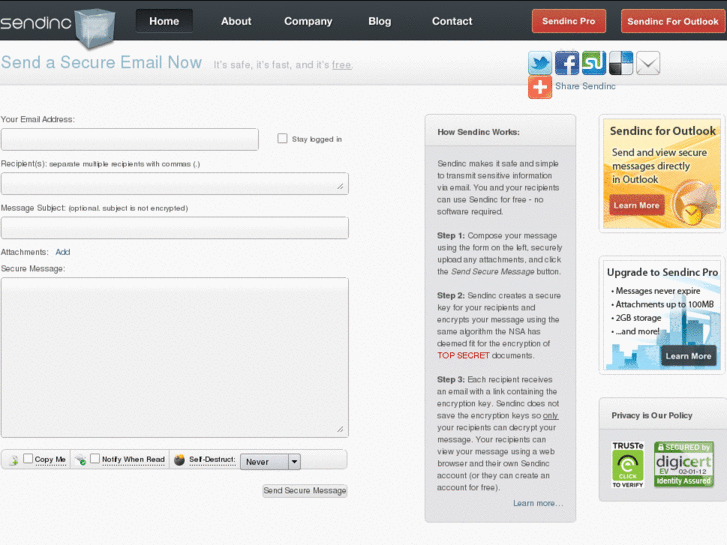Share Sendinc on Twitter

click(540, 63)
